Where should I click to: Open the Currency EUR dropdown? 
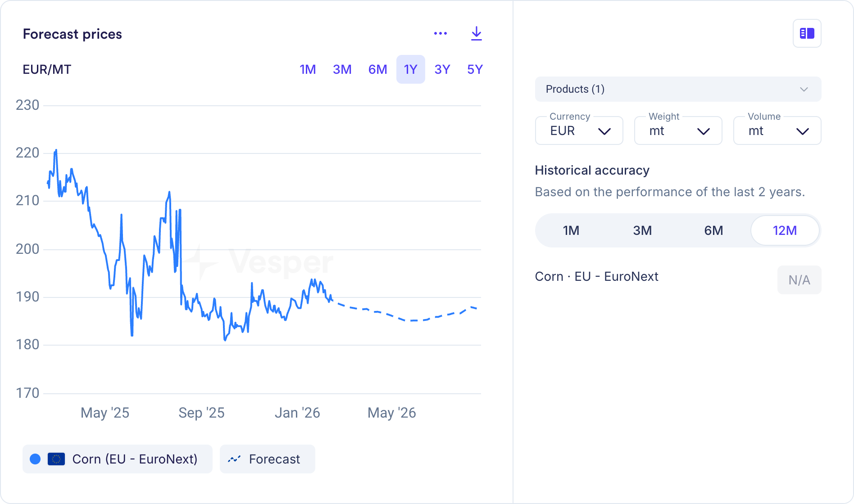tap(579, 131)
